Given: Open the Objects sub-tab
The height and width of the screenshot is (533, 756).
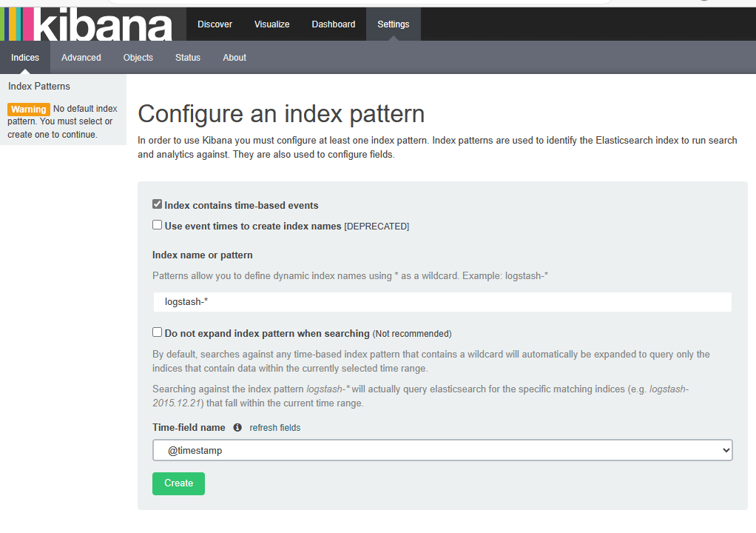Looking at the screenshot, I should coord(138,58).
